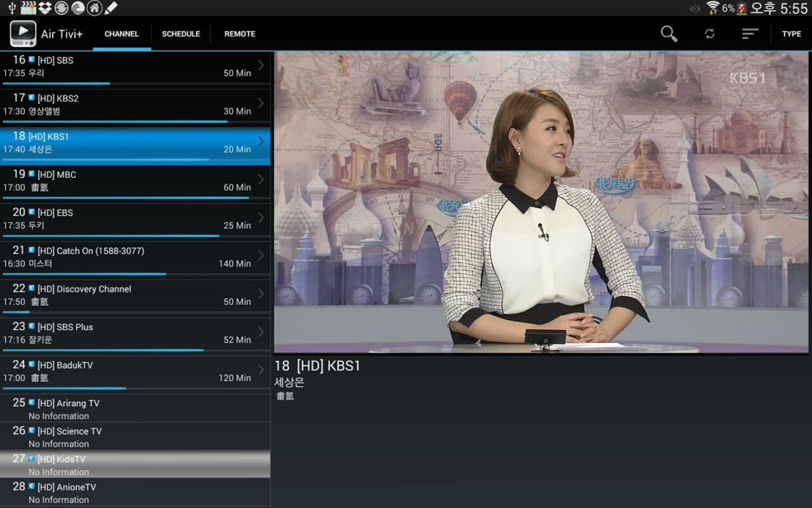Select channel 17 [HD] KBS2
This screenshot has height=508, width=812.
click(x=135, y=107)
